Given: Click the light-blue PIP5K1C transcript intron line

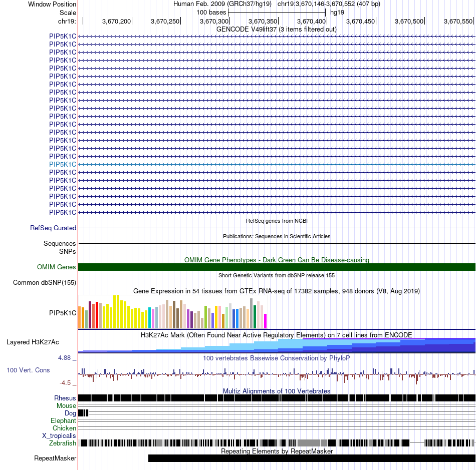Looking at the screenshot, I should 277,164.
